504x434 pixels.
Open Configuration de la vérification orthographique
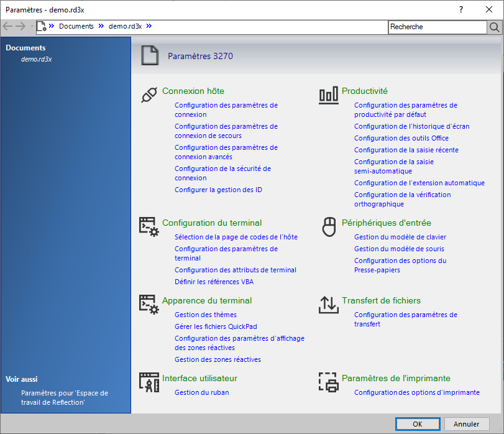pos(403,200)
